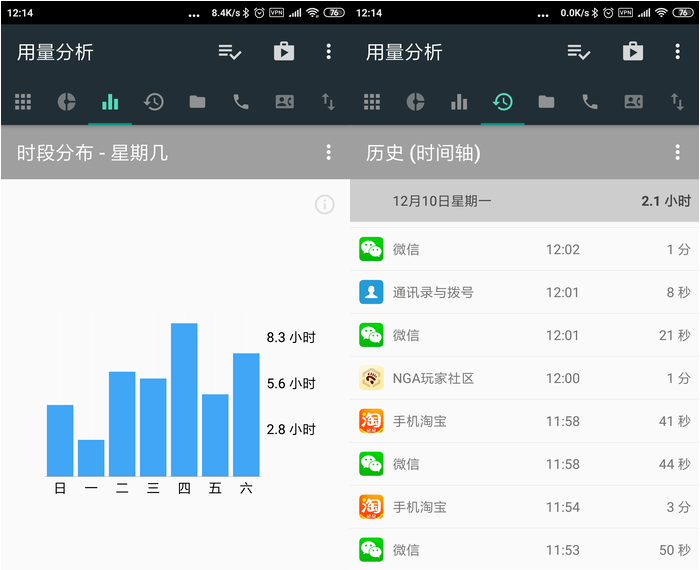Open the phone calls tab on the 历史 screen
700x570 pixels.
click(x=590, y=101)
